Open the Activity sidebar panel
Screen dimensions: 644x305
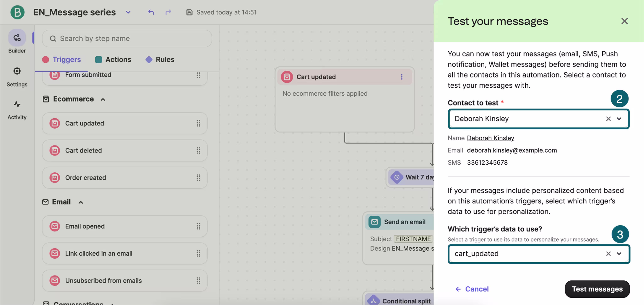coord(17,110)
